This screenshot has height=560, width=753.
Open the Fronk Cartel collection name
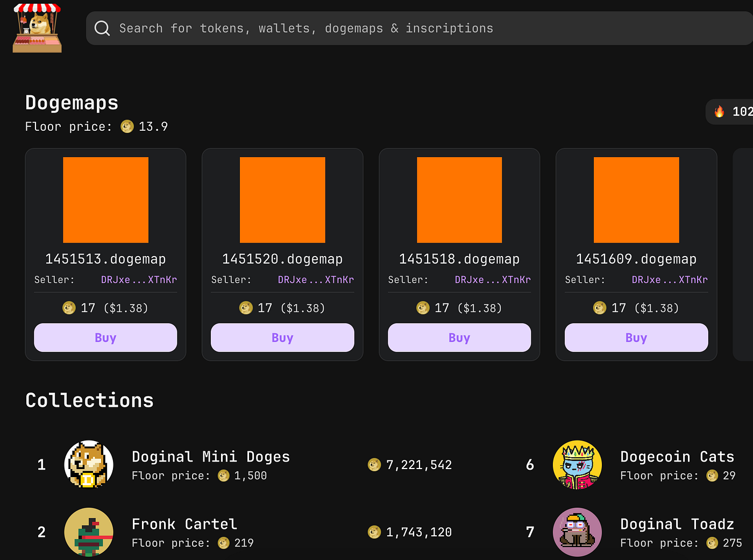184,524
